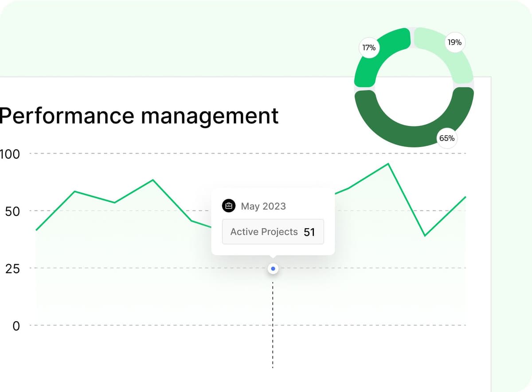Select the 19% donut chart label
Image resolution: width=532 pixels, height=392 pixels.
[x=454, y=43]
